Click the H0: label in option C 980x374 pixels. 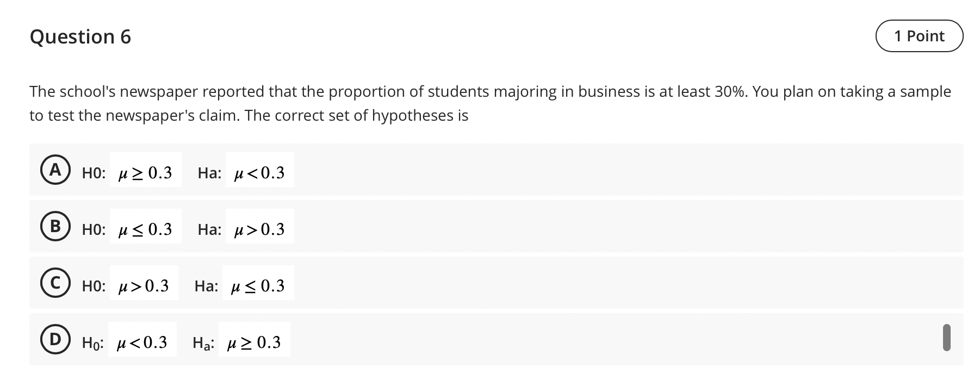94,286
